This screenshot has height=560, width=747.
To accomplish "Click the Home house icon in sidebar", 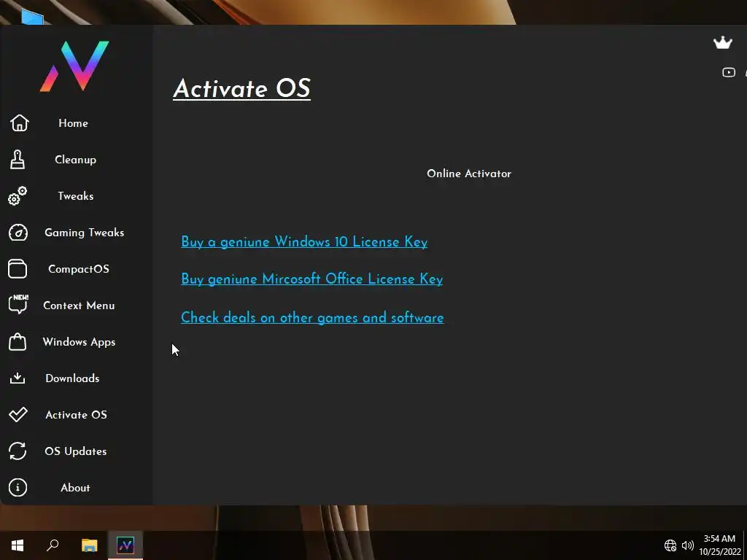I will (x=19, y=122).
